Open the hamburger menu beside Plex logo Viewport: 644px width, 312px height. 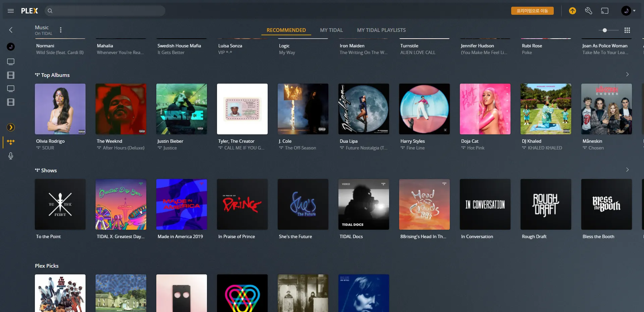[x=11, y=11]
